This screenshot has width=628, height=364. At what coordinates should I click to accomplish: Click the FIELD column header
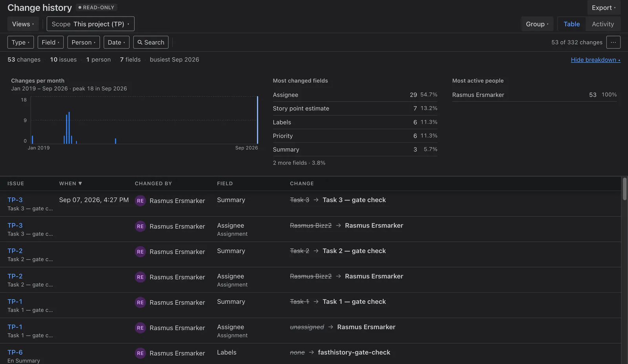click(x=225, y=184)
